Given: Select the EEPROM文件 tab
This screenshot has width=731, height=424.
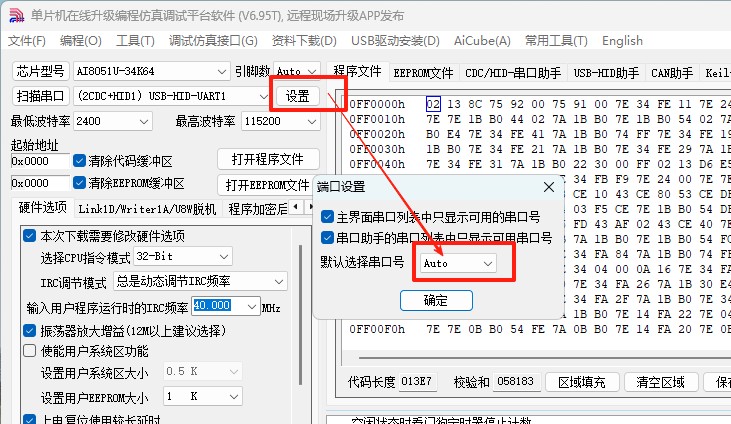Looking at the screenshot, I should 423,73.
